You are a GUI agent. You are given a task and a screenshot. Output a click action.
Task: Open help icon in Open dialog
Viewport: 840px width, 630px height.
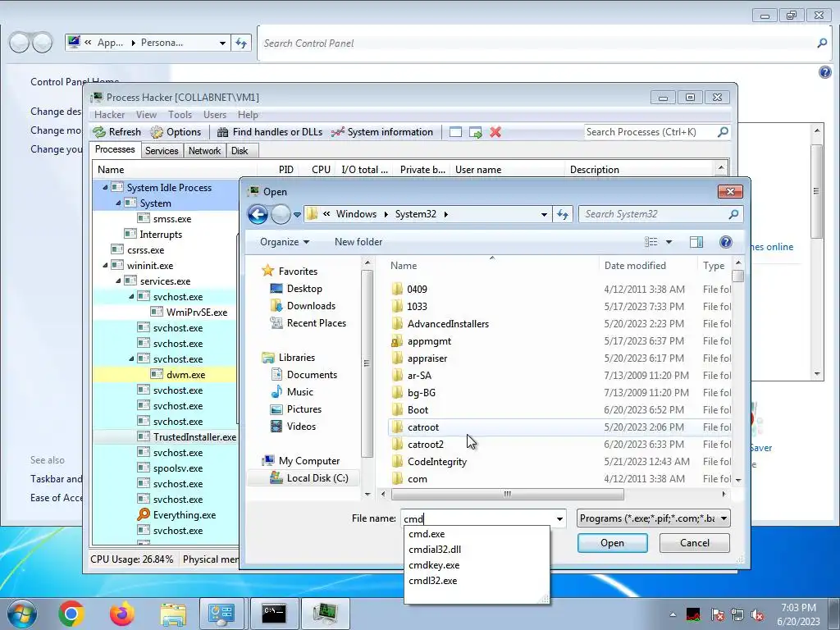(725, 242)
